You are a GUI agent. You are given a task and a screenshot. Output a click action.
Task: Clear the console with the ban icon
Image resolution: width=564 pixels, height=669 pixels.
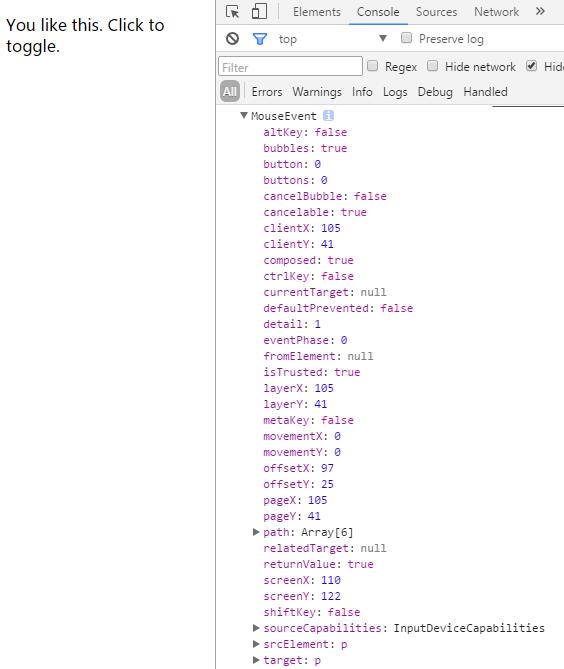pos(233,39)
